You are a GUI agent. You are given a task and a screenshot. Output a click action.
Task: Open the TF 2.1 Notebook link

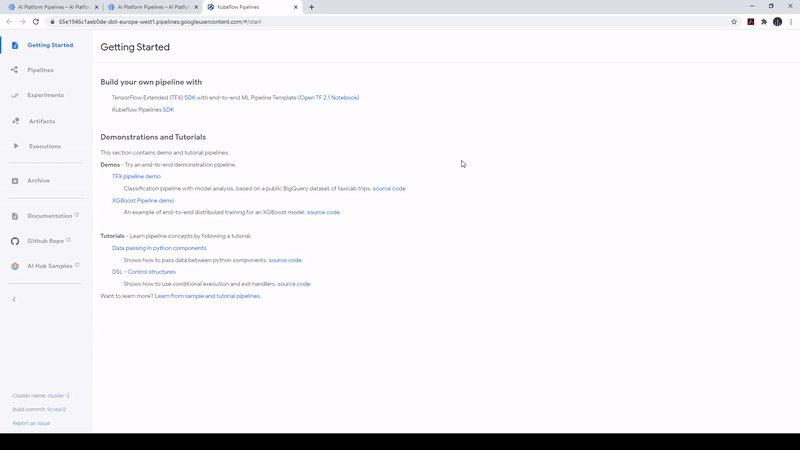[x=329, y=97]
